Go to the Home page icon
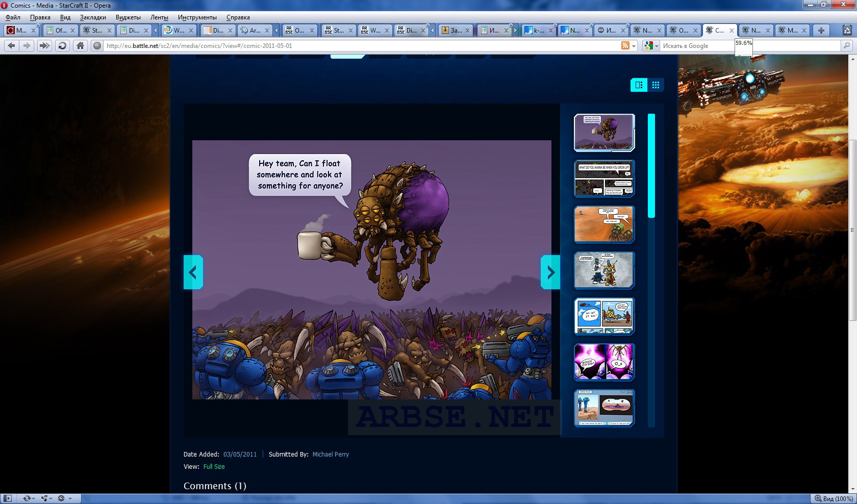 80,45
